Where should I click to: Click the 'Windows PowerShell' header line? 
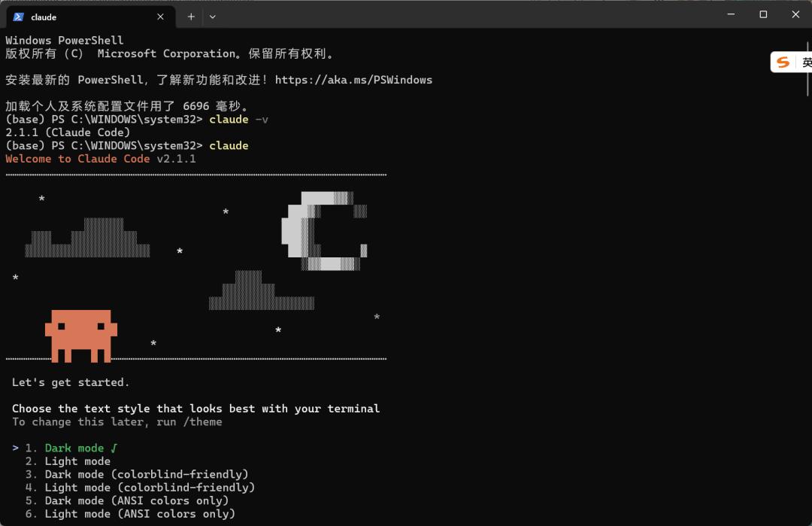[x=65, y=41]
